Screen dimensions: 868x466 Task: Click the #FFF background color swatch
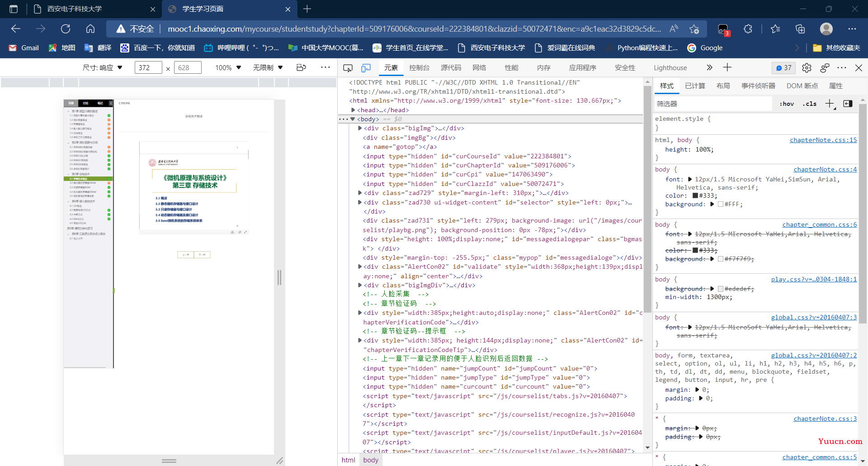click(721, 204)
